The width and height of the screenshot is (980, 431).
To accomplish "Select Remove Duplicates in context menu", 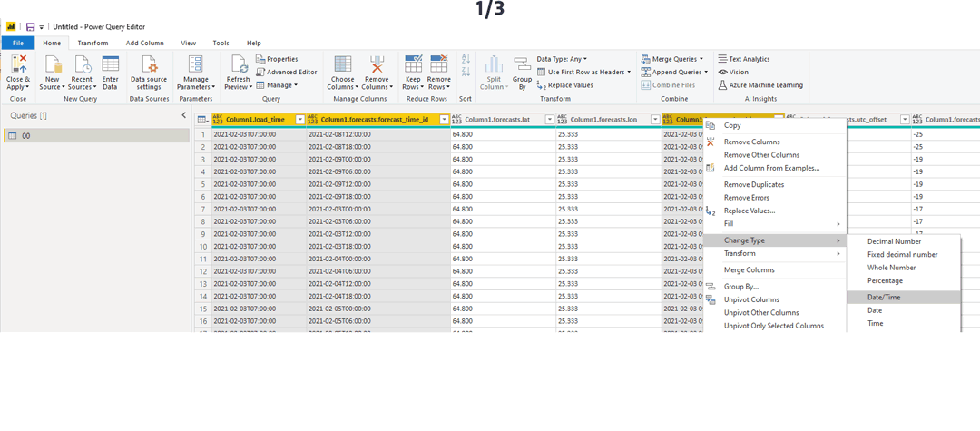I will coord(775,185).
